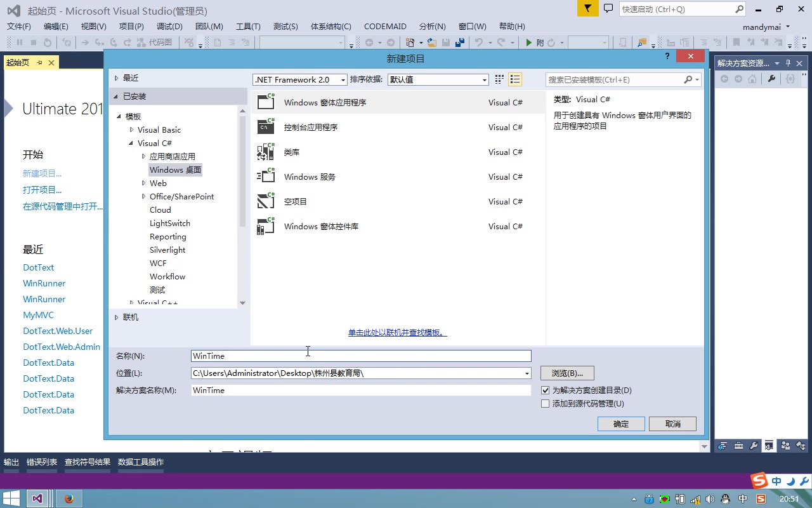
Task: Select the LightSwitch tree item
Action: coord(170,223)
